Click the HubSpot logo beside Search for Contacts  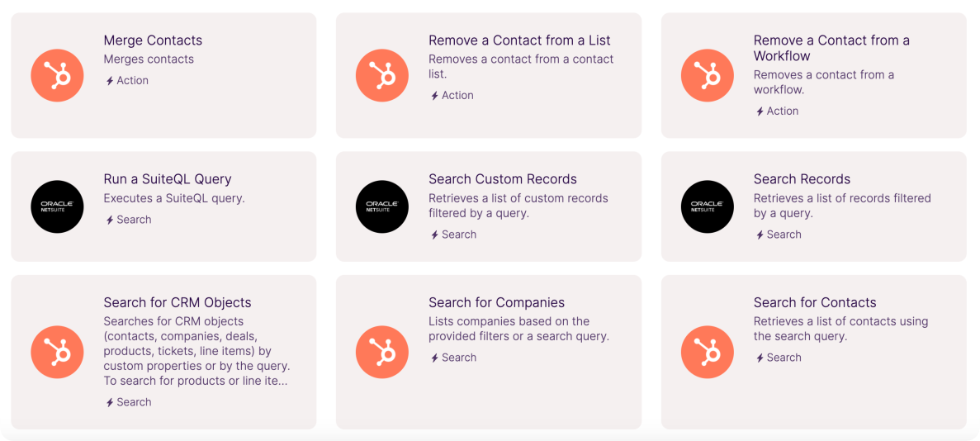[708, 352]
